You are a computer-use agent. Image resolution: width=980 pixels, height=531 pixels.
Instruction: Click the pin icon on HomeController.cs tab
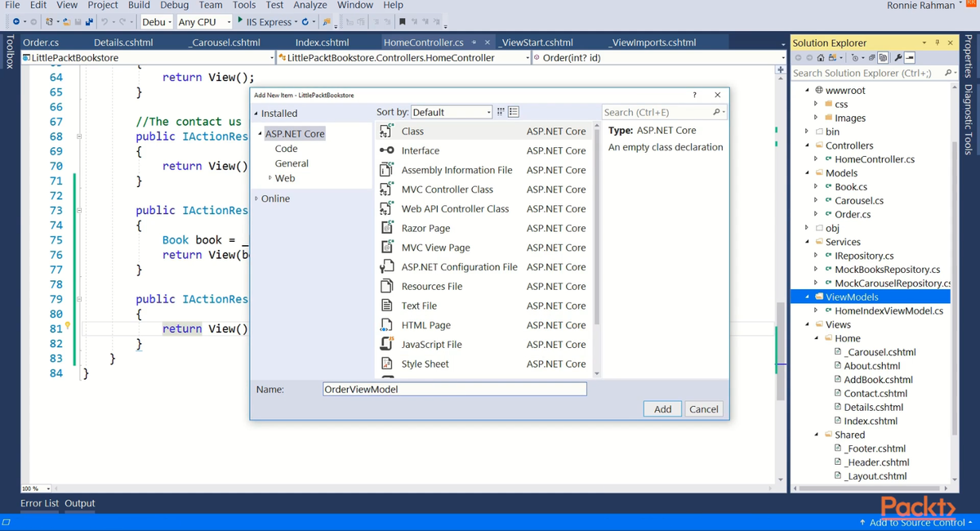click(x=474, y=42)
